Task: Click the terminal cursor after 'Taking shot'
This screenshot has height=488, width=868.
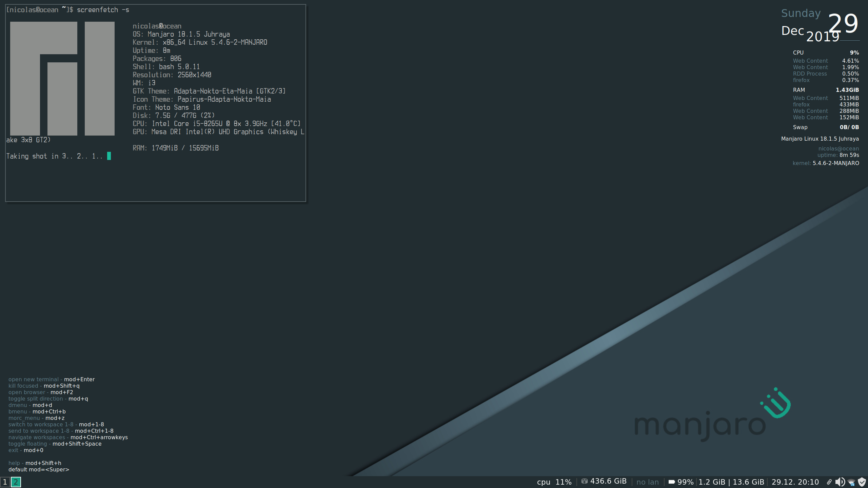Action: (x=109, y=156)
